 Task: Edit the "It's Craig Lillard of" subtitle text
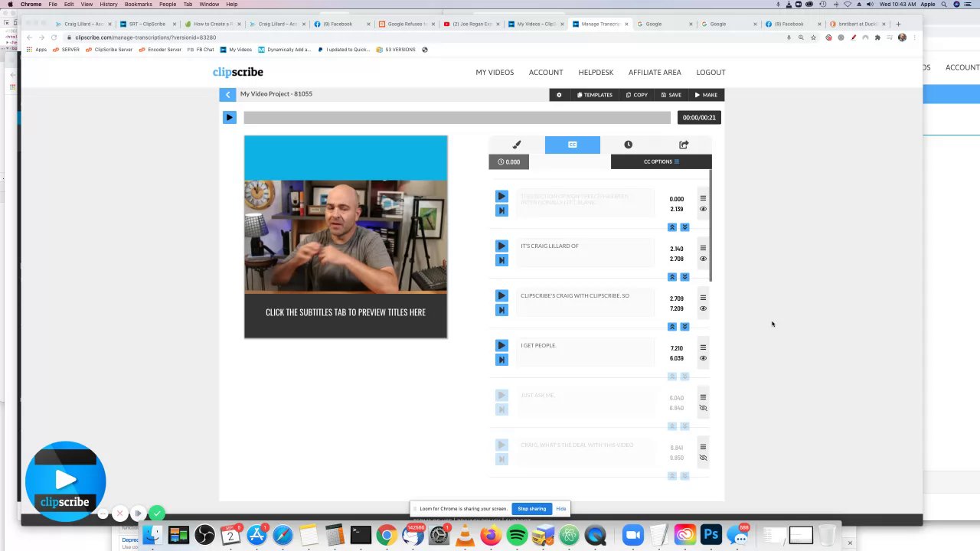point(585,253)
